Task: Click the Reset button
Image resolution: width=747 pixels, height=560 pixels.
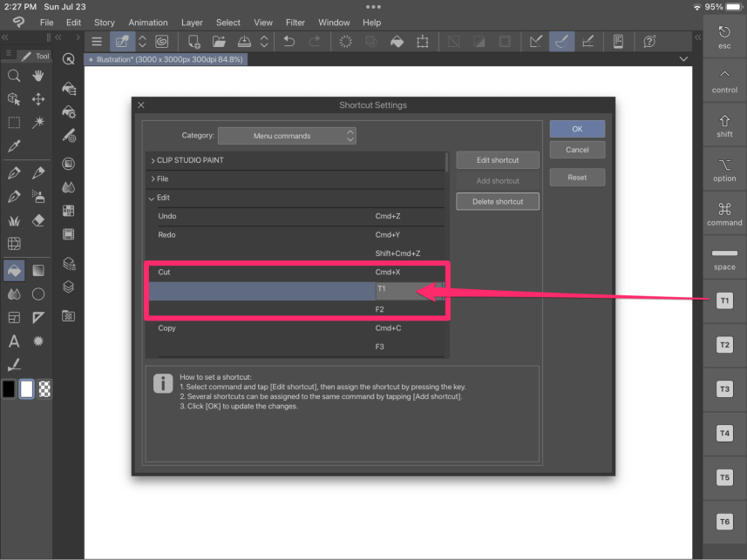Action: pyautogui.click(x=577, y=178)
